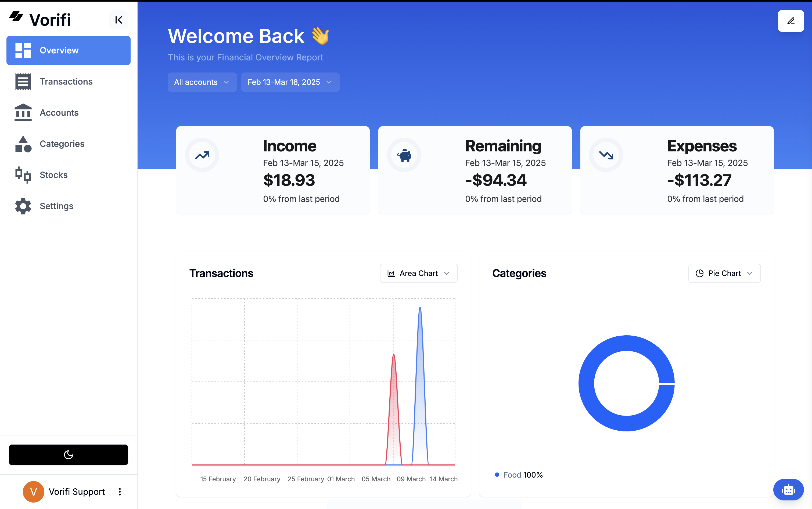The height and width of the screenshot is (509, 812).
Task: Click the Expenses trending-down arrow icon
Action: click(606, 155)
